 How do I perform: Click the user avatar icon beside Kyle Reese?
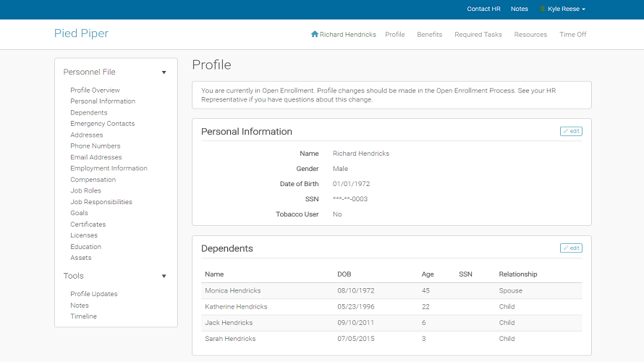[x=543, y=9]
